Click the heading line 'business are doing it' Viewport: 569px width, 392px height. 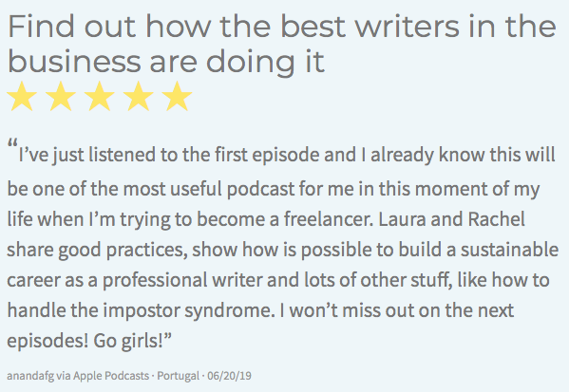[166, 62]
